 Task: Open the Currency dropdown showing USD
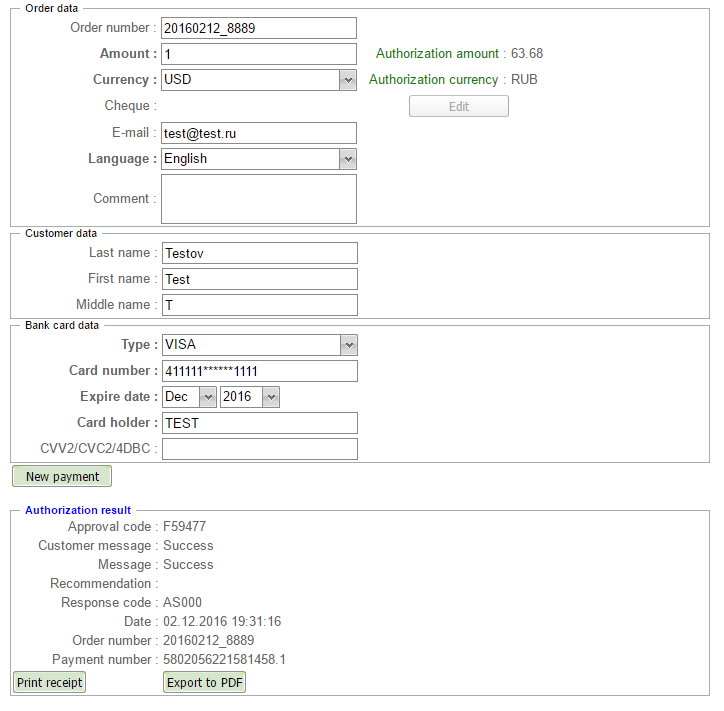coord(258,80)
